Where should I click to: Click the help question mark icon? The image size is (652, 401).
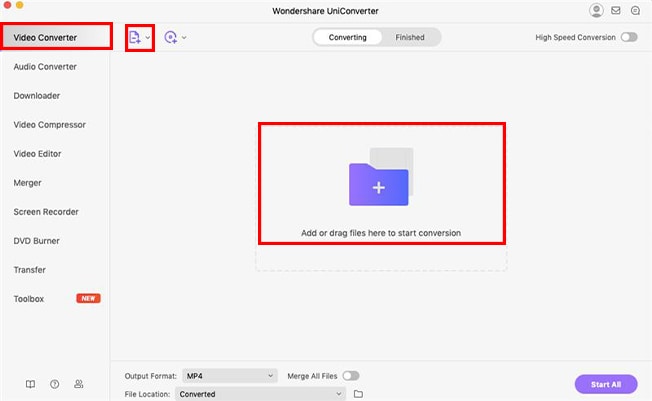click(54, 384)
